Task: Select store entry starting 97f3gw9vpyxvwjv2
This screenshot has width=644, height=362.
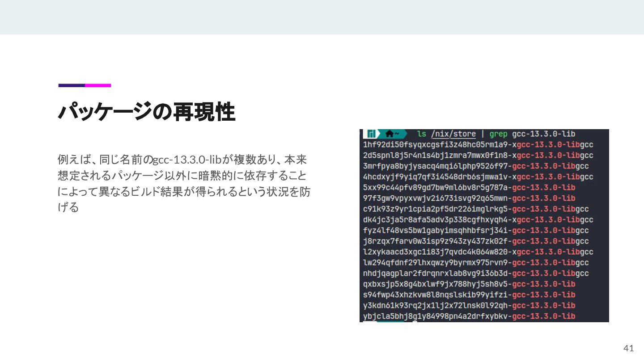Action: tap(469, 198)
